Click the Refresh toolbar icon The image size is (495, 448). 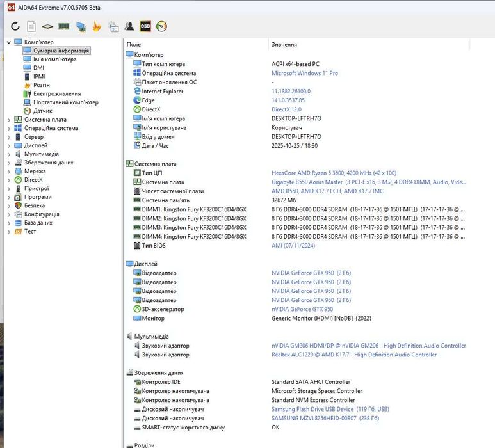(15, 26)
